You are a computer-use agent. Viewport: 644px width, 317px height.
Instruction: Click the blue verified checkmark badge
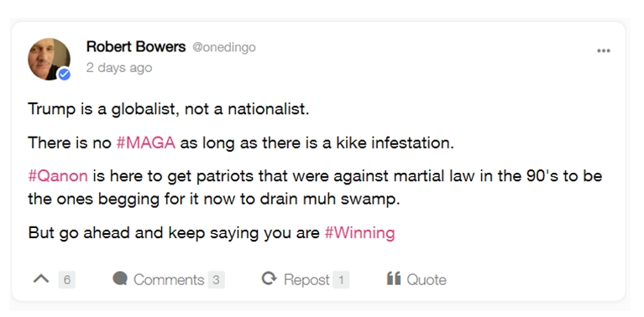tap(64, 75)
